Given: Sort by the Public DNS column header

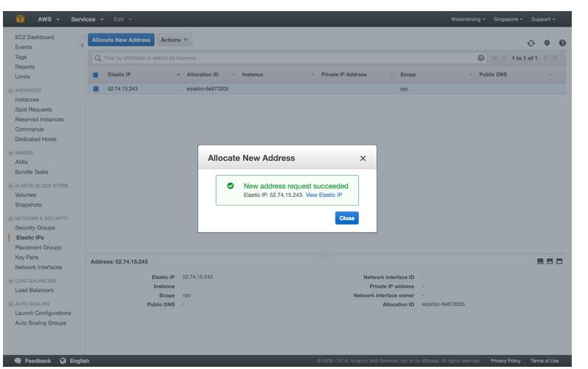Looking at the screenshot, I should point(493,75).
